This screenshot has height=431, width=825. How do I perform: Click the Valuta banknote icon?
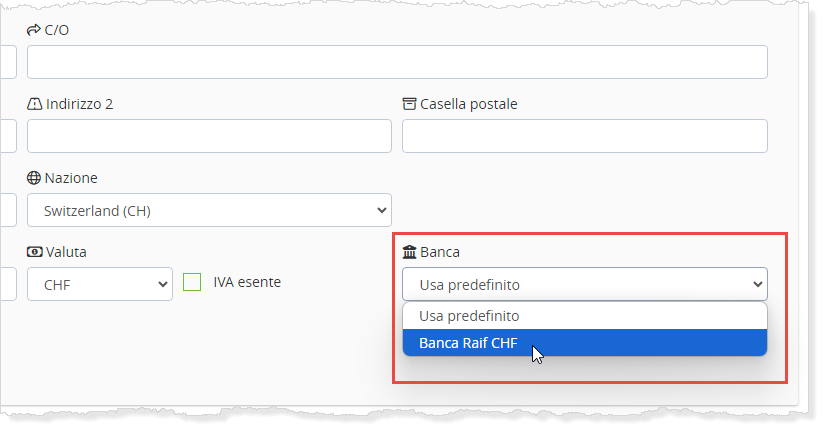(x=34, y=252)
